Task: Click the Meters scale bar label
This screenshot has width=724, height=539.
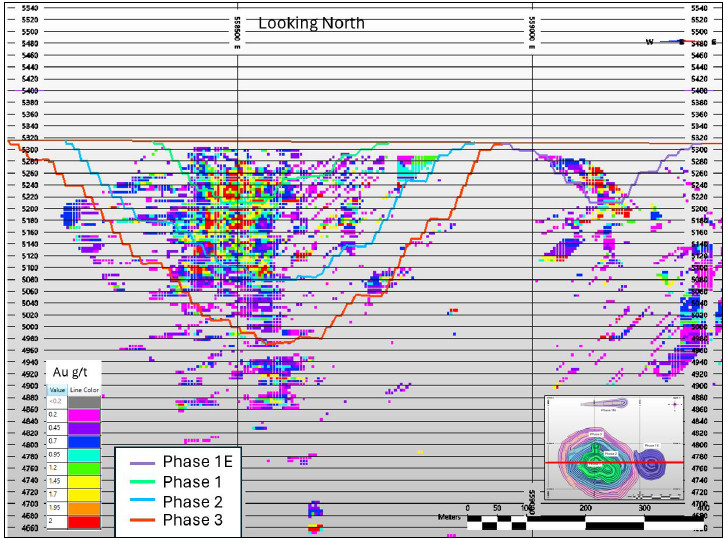Action: click(x=450, y=517)
